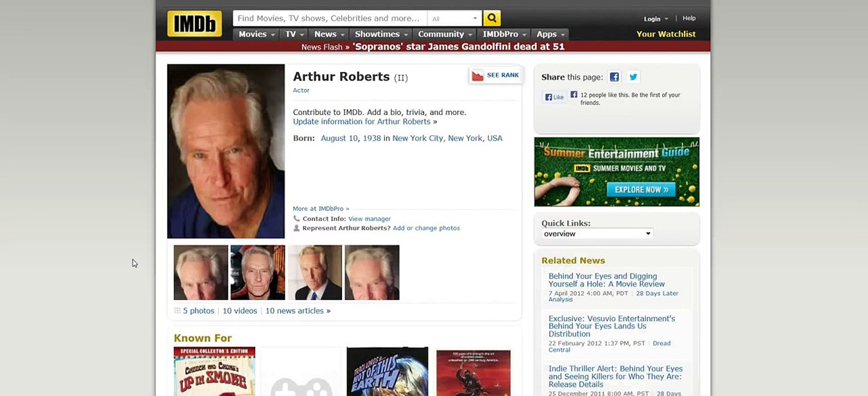Share page via Facebook icon
The image size is (868, 396).
point(614,77)
